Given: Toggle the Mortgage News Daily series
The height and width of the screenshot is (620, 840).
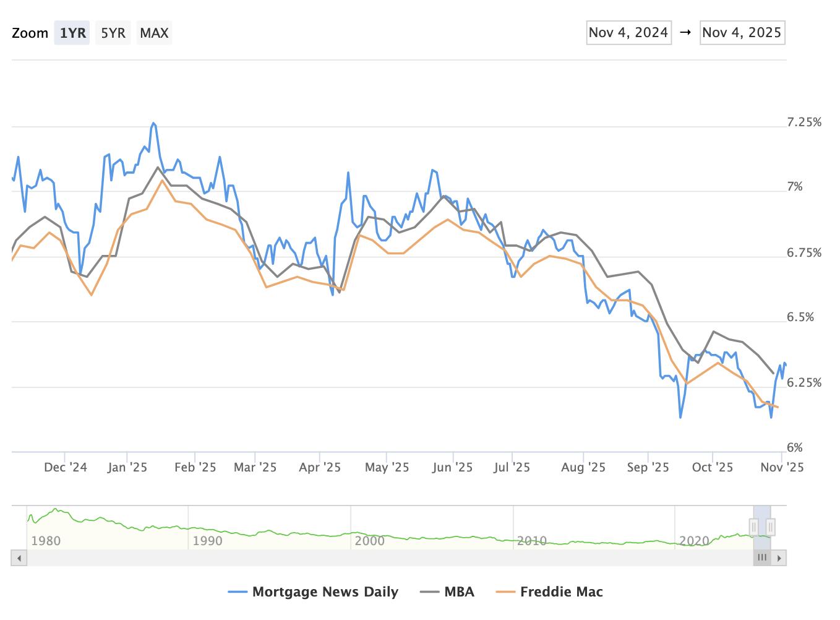Looking at the screenshot, I should [x=325, y=592].
